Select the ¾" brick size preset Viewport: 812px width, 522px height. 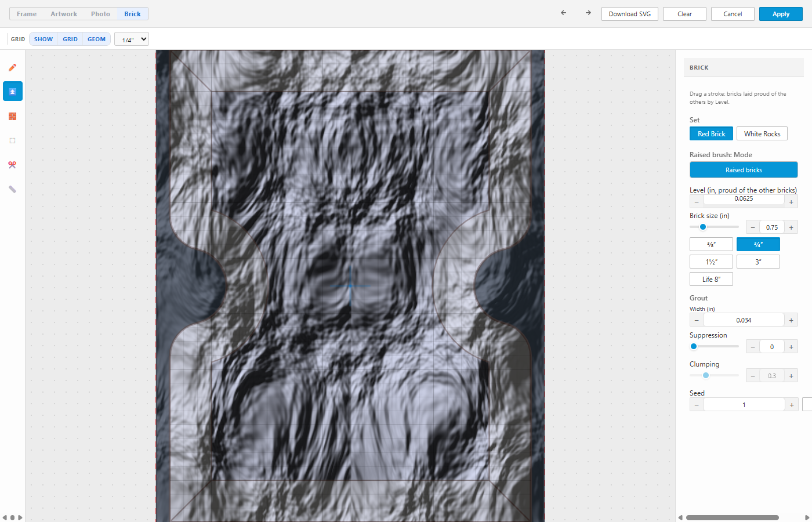tap(758, 244)
